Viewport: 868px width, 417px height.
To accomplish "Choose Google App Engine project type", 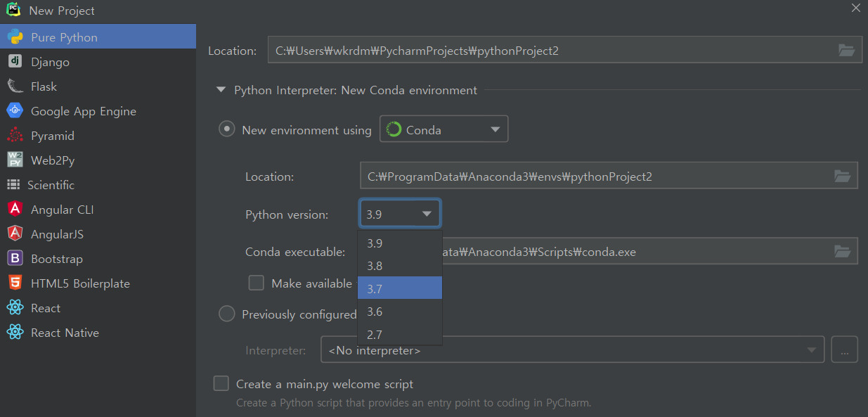I will coord(98,111).
